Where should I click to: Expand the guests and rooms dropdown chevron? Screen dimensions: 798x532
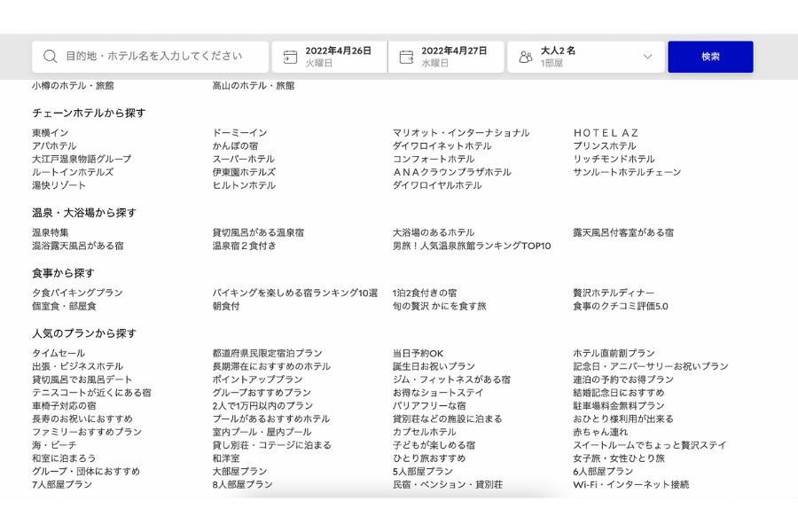(x=647, y=57)
